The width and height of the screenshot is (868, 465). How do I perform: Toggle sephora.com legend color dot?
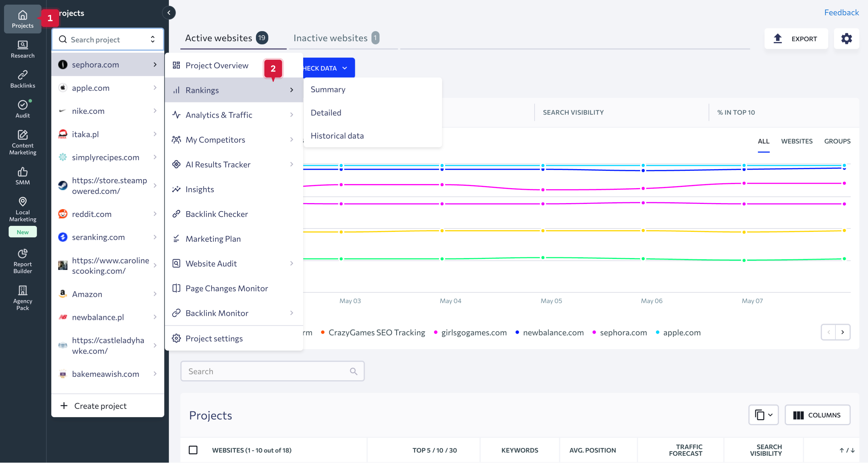(x=594, y=333)
